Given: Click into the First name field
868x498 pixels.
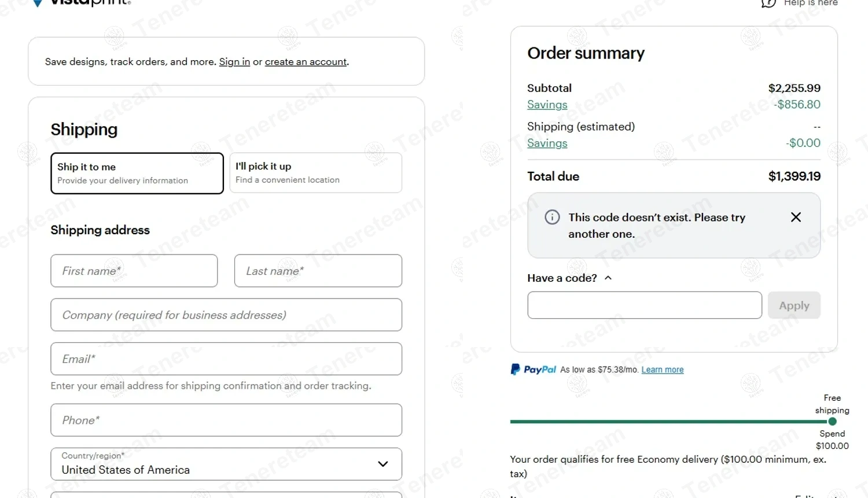Looking at the screenshot, I should (134, 271).
